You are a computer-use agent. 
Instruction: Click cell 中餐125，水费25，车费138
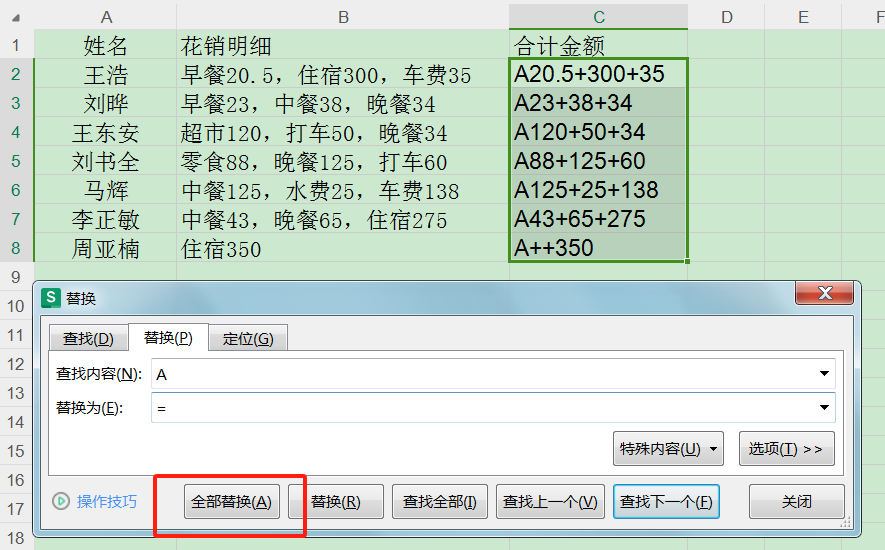(343, 190)
